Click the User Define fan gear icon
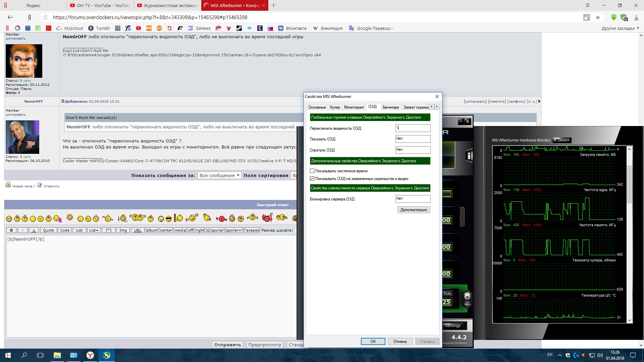 [467, 297]
